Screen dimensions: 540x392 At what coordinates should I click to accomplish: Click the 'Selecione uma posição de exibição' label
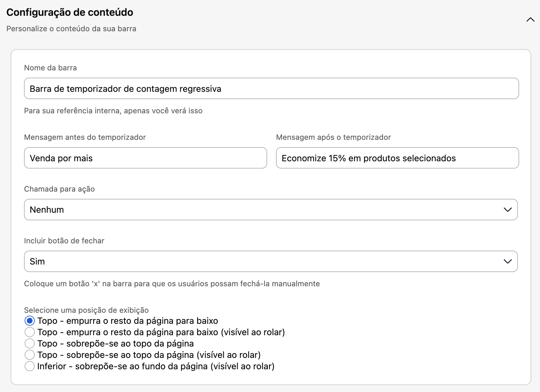[x=86, y=310]
